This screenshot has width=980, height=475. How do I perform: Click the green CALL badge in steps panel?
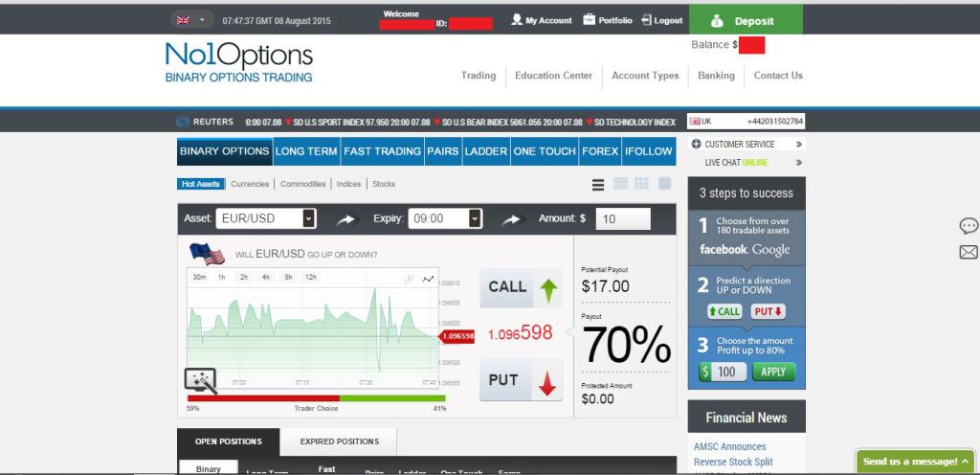point(724,312)
